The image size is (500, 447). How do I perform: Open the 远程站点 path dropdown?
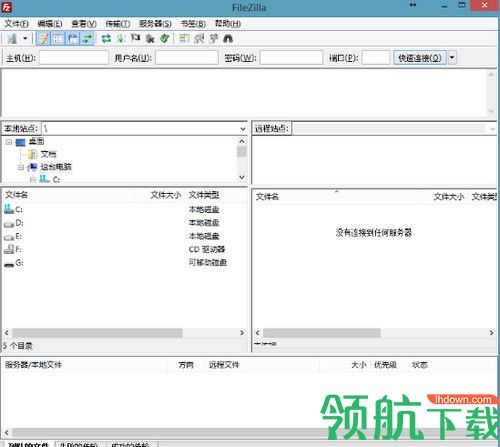(x=492, y=129)
